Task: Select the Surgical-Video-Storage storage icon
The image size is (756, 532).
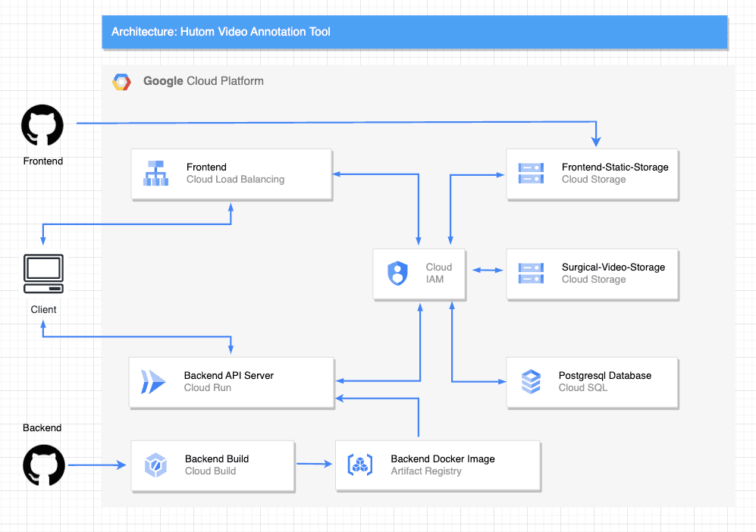Action: (530, 273)
